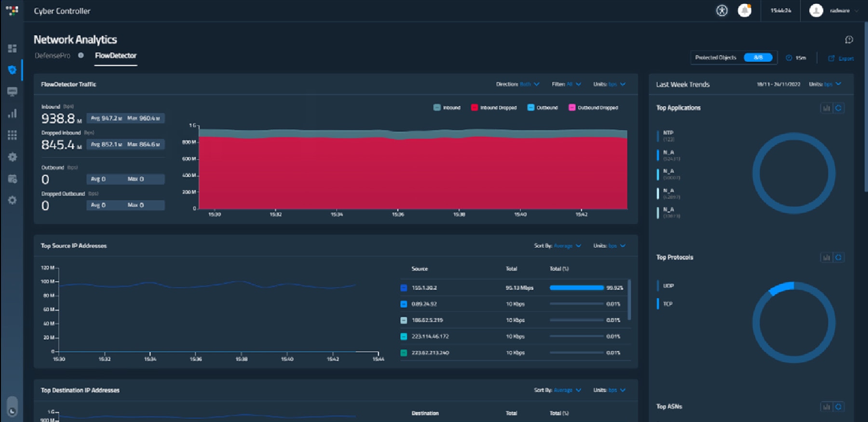Click the source table vertical scrollbar
The image size is (868, 422).
pos(630,300)
